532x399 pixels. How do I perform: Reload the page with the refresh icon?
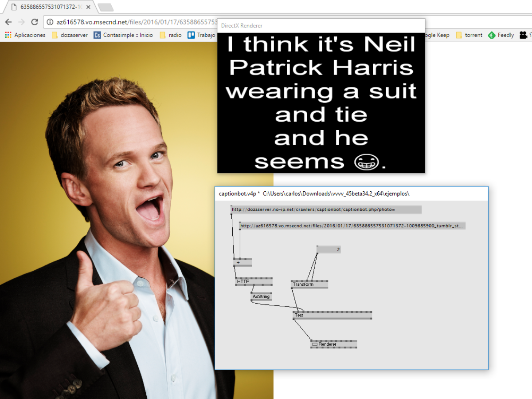35,22
